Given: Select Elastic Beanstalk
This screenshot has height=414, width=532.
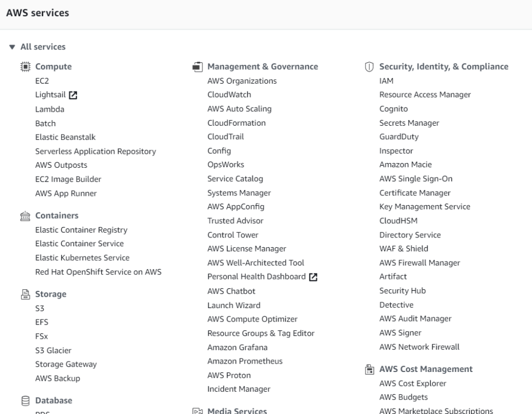Looking at the screenshot, I should tap(65, 137).
